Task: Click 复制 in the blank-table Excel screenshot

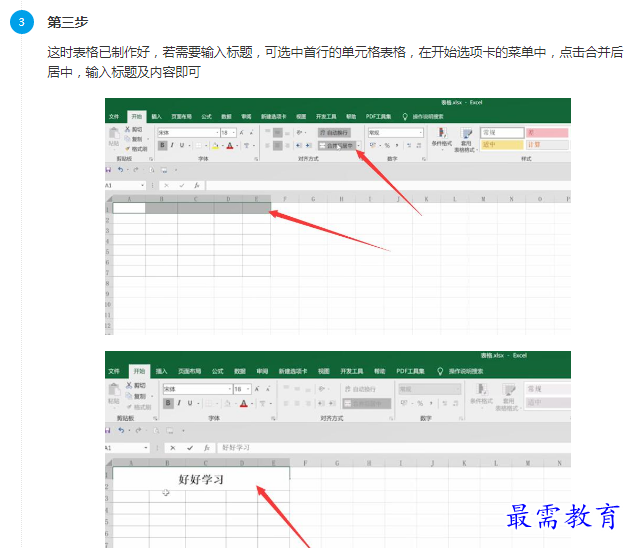Action: click(133, 139)
